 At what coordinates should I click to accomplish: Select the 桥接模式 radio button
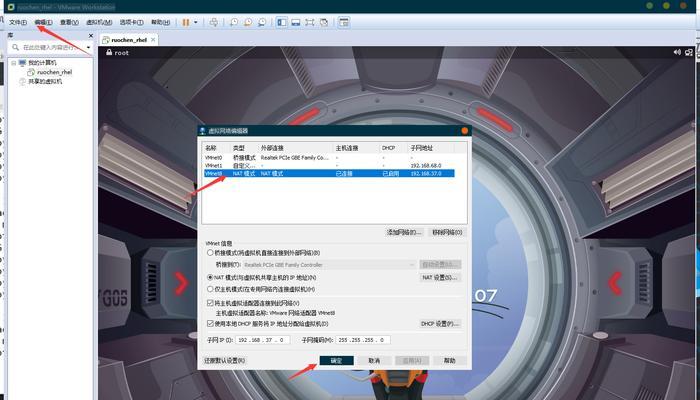[x=210, y=253]
